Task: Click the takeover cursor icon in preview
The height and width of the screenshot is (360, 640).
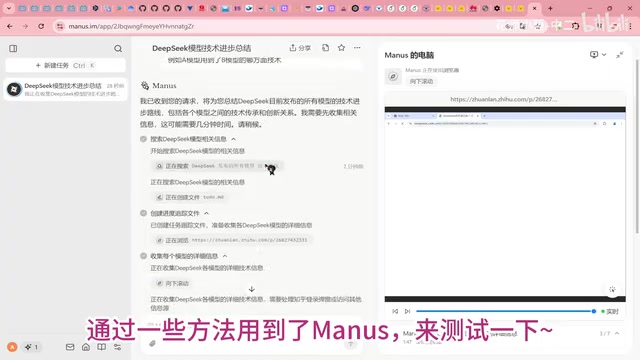Action: [612, 289]
